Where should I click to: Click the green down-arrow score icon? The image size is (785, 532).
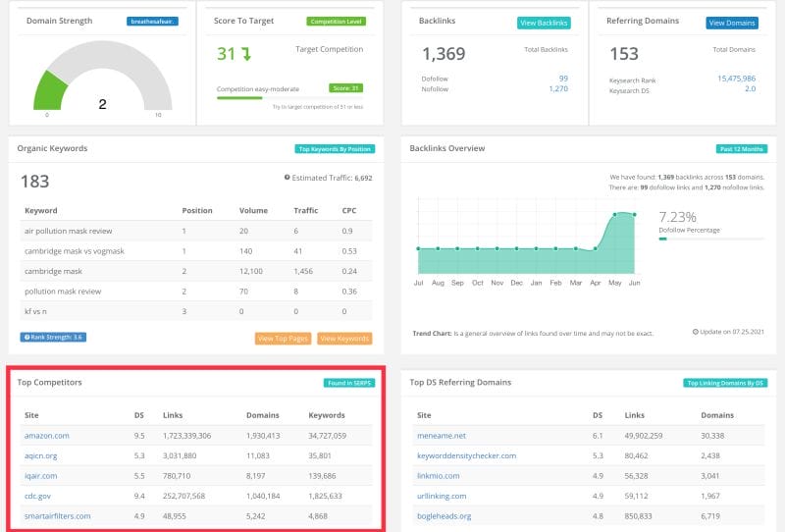[x=246, y=54]
